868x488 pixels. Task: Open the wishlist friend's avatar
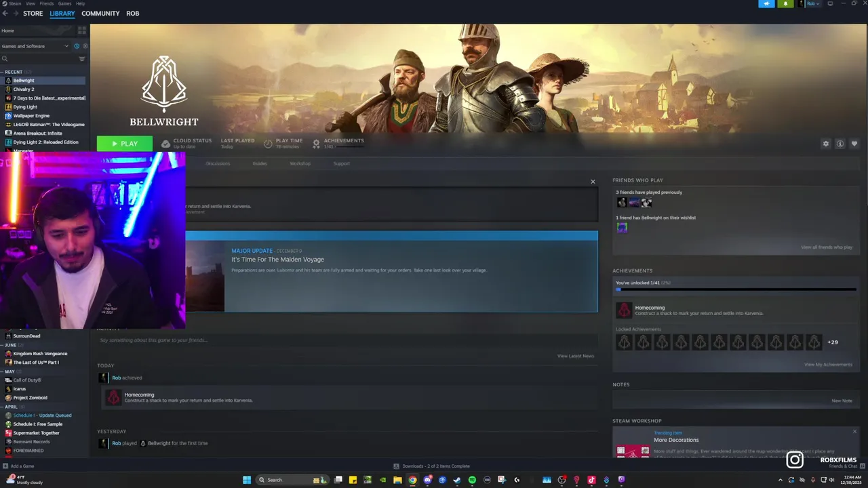(622, 228)
